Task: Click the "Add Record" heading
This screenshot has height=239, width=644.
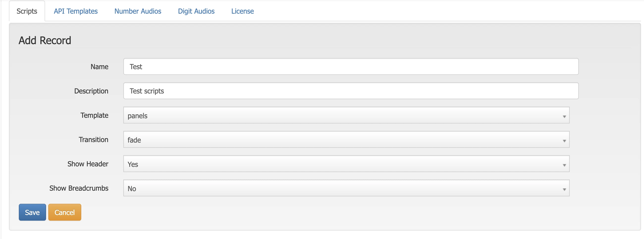Action: click(x=45, y=41)
